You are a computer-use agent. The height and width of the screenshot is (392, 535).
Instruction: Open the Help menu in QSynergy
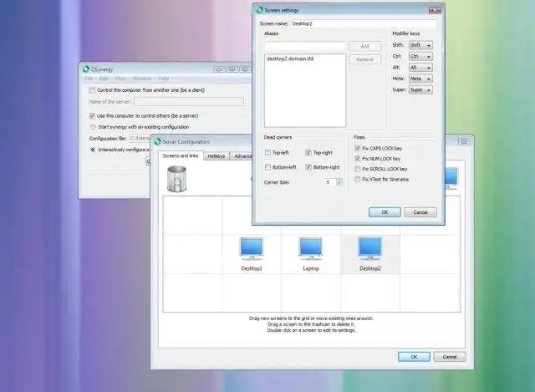point(164,79)
